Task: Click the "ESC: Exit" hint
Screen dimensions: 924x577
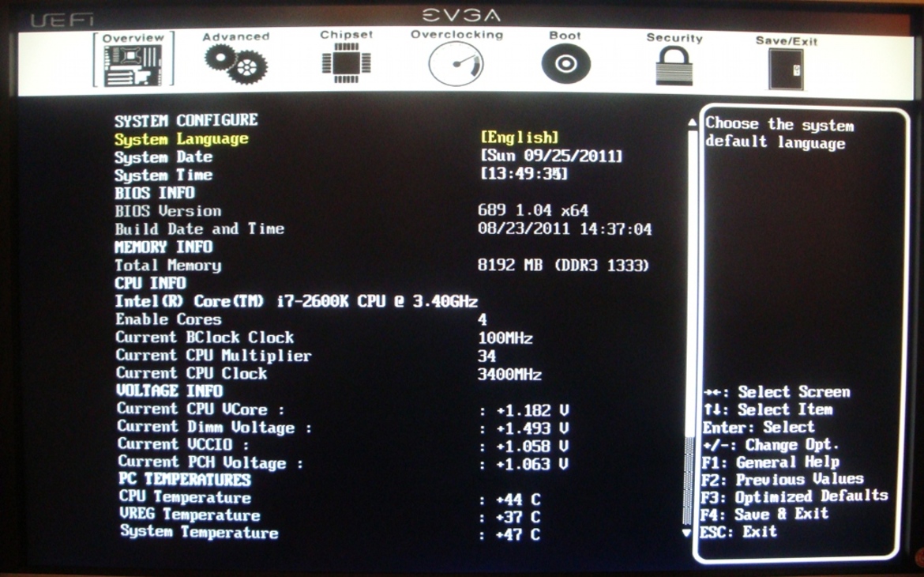Action: click(739, 532)
